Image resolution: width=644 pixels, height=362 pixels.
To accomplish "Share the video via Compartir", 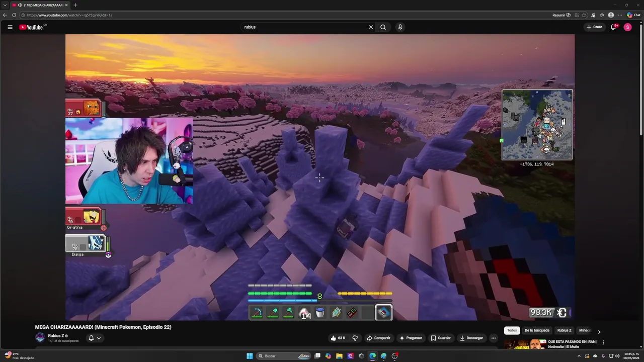I will pyautogui.click(x=378, y=338).
